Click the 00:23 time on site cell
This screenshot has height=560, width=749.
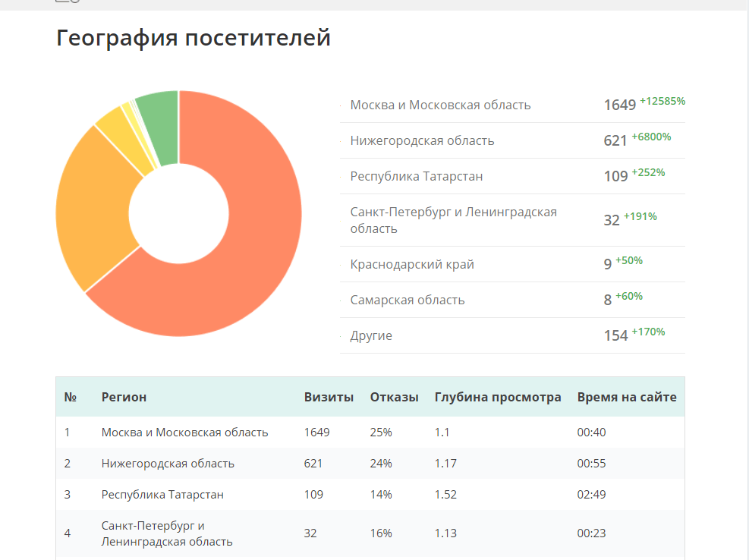(x=591, y=533)
